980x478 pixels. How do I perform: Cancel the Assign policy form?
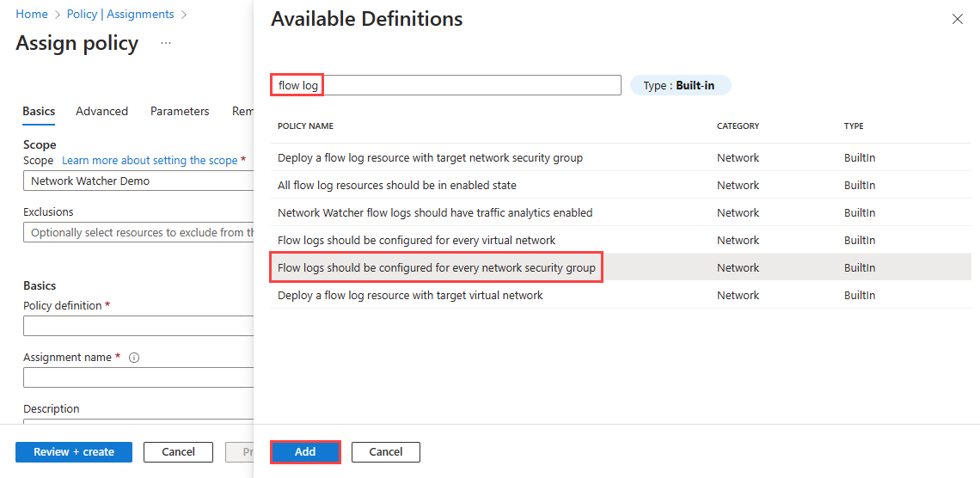pos(178,451)
